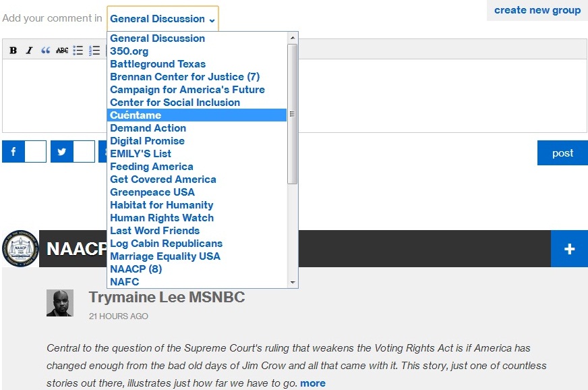Image resolution: width=588 pixels, height=390 pixels.
Task: Insert a blockquote using the quote icon
Action: click(x=45, y=51)
